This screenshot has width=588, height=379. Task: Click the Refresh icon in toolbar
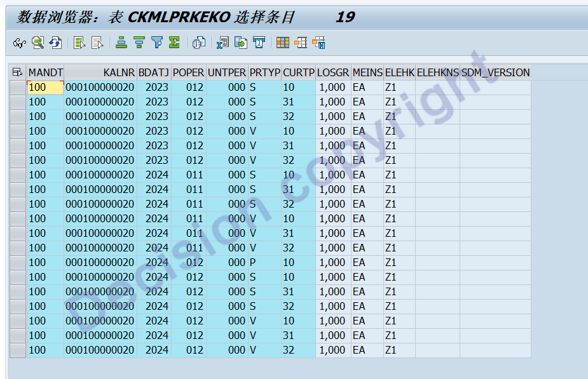56,43
